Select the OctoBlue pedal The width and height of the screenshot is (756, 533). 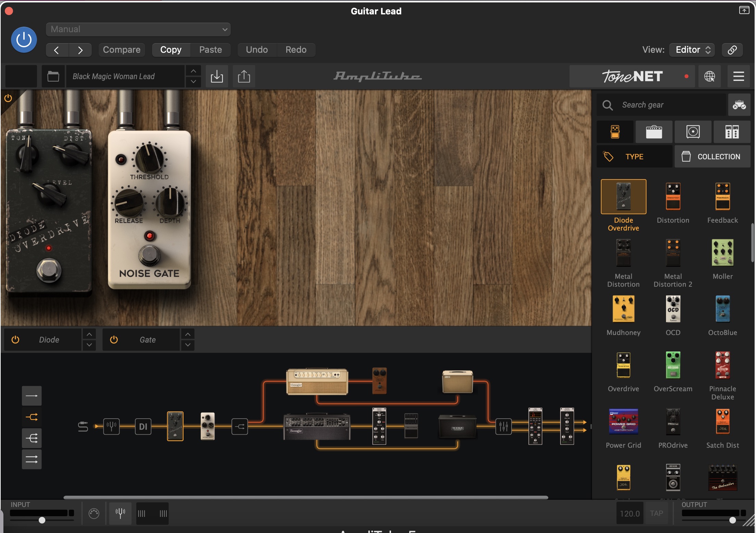point(722,309)
